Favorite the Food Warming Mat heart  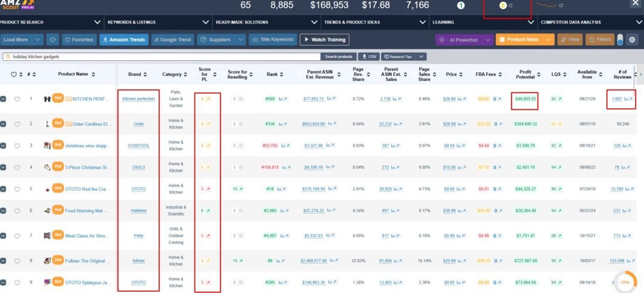coord(17,211)
